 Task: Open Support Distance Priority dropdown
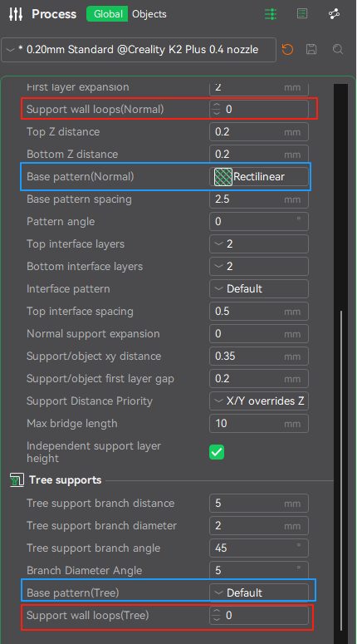[259, 401]
